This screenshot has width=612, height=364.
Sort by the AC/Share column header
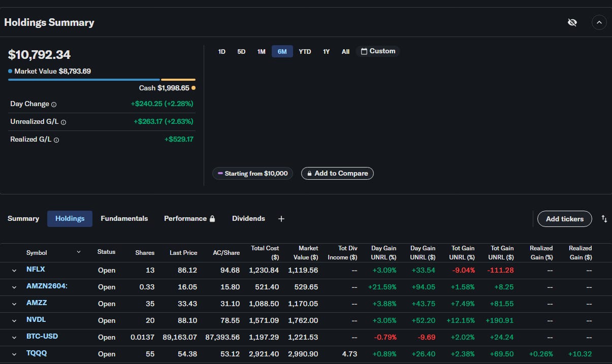(x=226, y=253)
